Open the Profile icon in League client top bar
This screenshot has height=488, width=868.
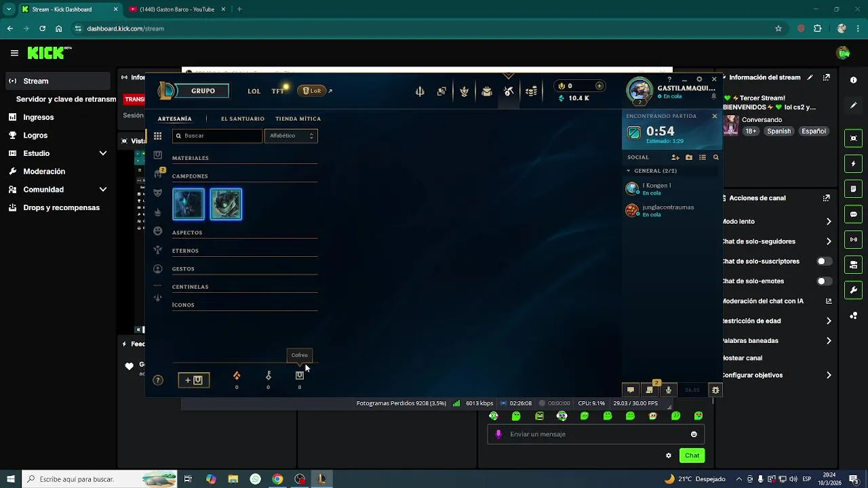pyautogui.click(x=465, y=91)
